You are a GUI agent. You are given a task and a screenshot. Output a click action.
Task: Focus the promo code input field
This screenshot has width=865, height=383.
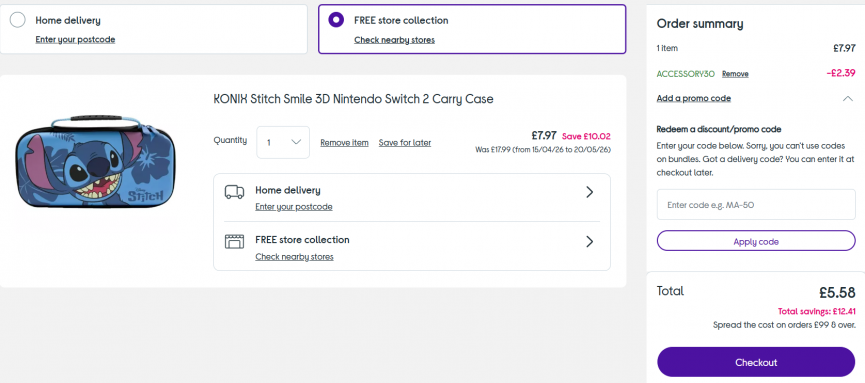click(x=756, y=205)
